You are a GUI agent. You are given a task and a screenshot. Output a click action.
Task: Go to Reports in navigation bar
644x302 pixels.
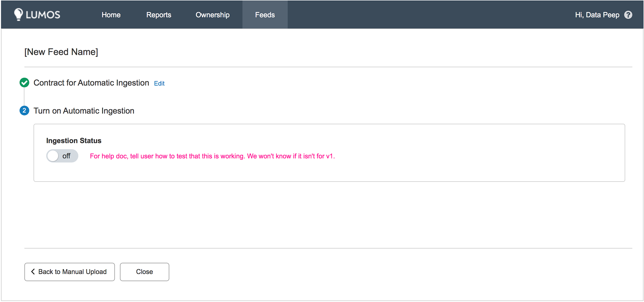click(x=159, y=15)
